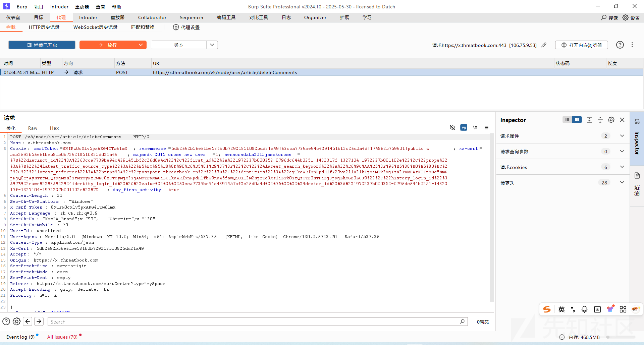This screenshot has width=644, height=345.
Task: Click the Sogou input method S icon
Action: pyautogui.click(x=547, y=309)
